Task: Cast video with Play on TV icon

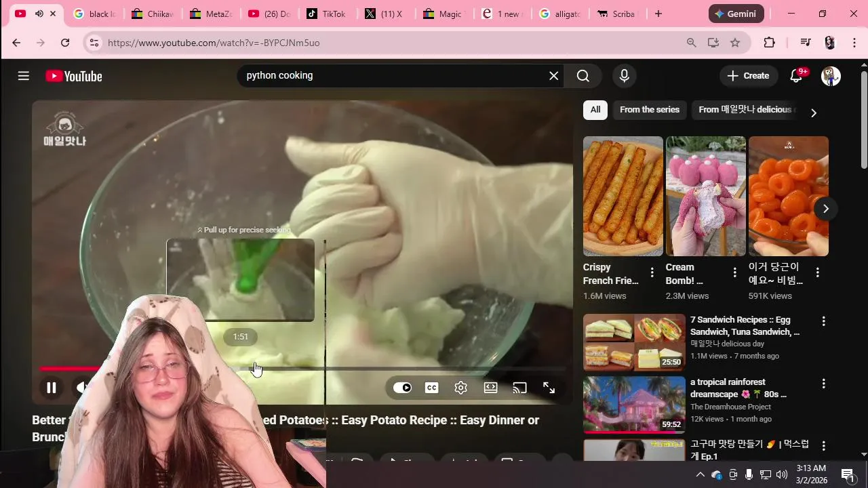Action: 519,388
